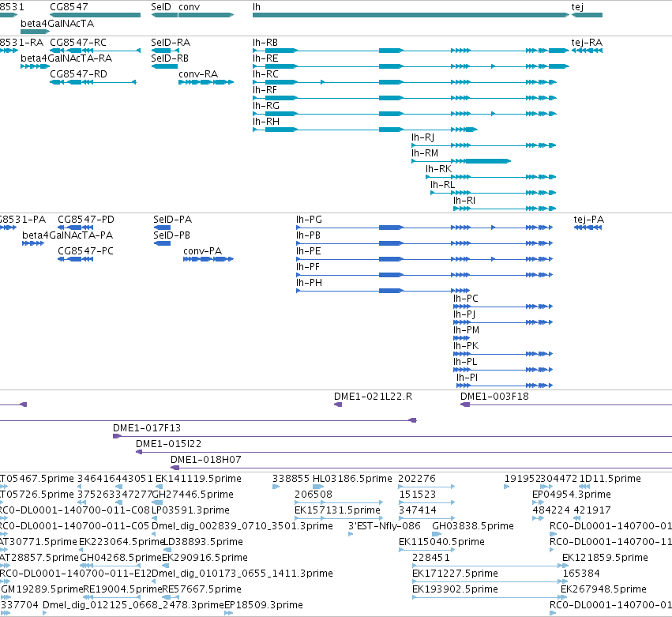
Task: Click protein SelD-PB label
Action: tap(172, 235)
